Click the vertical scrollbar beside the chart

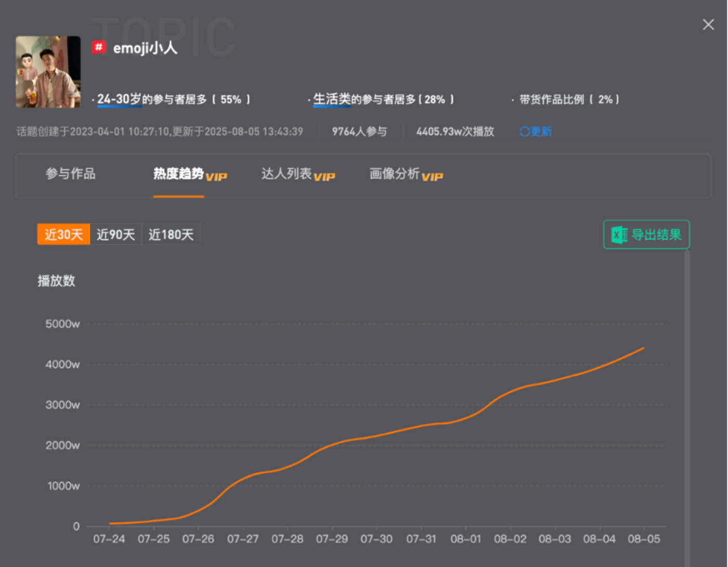tap(687, 406)
